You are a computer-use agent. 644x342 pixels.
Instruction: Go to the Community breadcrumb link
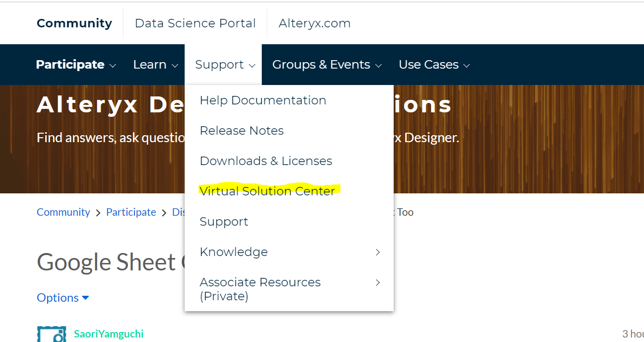tap(63, 212)
